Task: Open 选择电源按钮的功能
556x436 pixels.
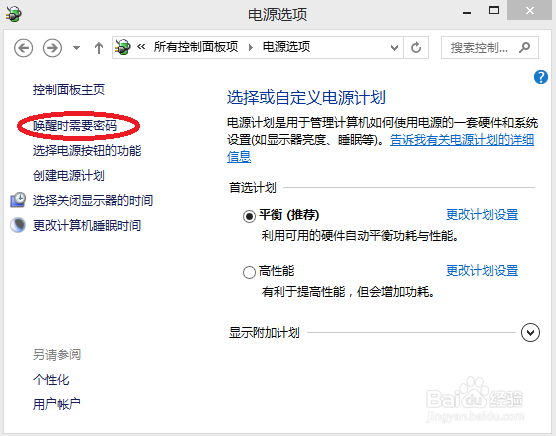Action: (x=87, y=150)
